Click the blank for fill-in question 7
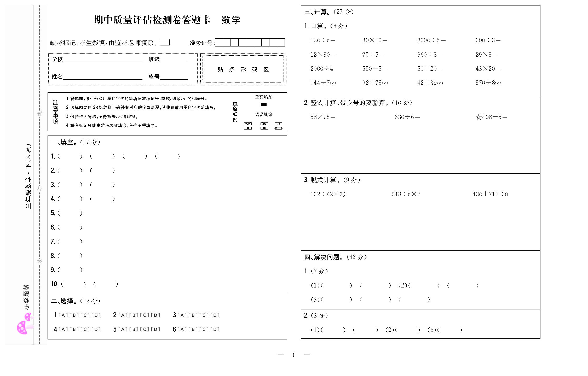Viewport: 588px width, 376px height. 70,242
